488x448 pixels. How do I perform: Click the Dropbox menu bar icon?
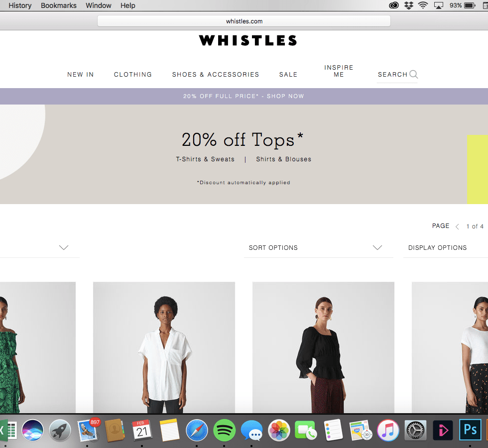pos(409,5)
